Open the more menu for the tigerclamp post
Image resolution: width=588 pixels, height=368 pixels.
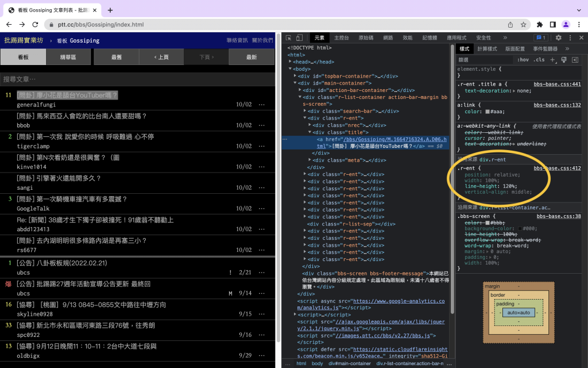tap(262, 146)
